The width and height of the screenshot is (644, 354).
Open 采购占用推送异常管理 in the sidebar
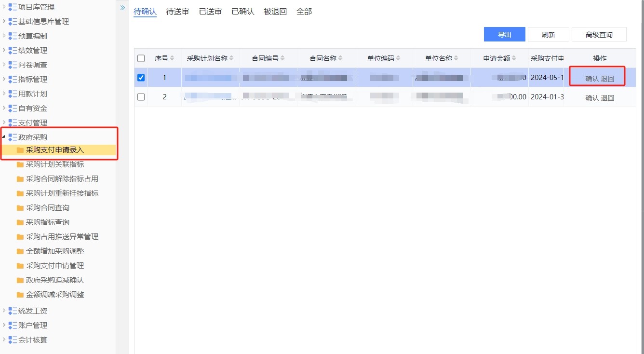click(x=62, y=237)
